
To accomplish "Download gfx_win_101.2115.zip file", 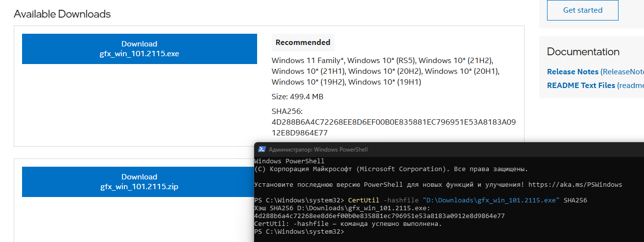I will pos(140,182).
